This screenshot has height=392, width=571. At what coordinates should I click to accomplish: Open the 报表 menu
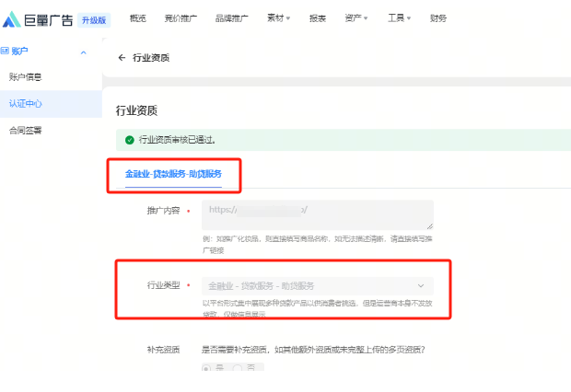click(318, 18)
